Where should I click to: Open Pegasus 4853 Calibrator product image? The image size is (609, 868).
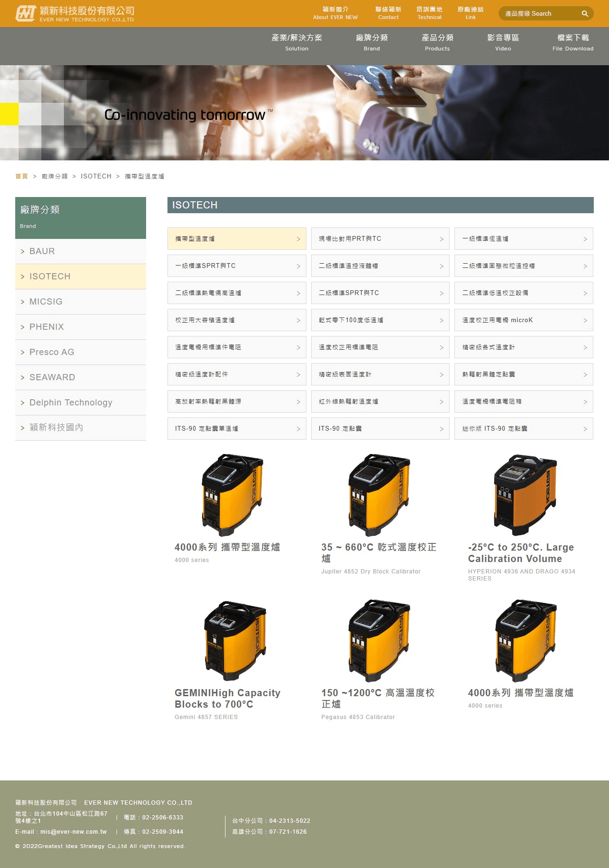pyautogui.click(x=379, y=641)
